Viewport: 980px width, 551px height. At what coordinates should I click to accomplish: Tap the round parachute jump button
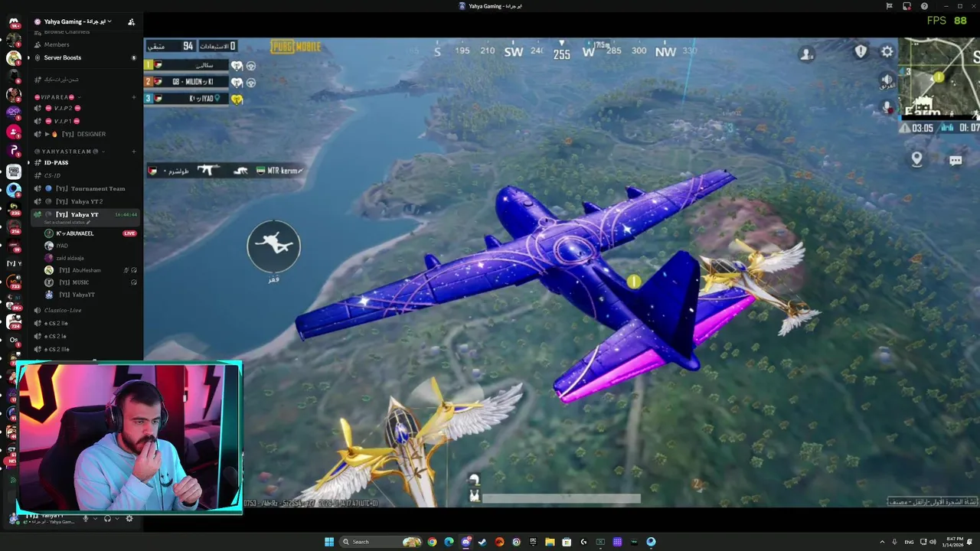click(x=274, y=246)
